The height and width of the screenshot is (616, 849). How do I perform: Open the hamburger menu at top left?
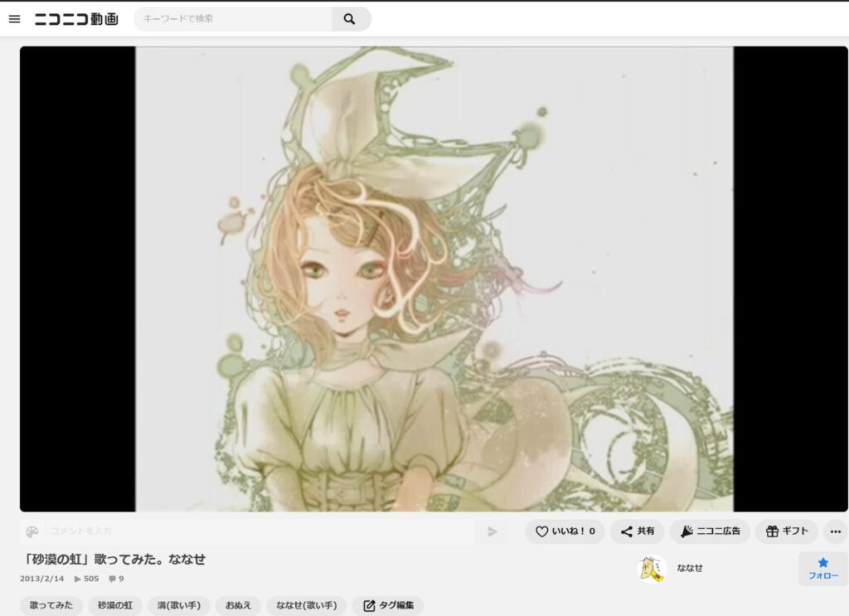point(14,19)
